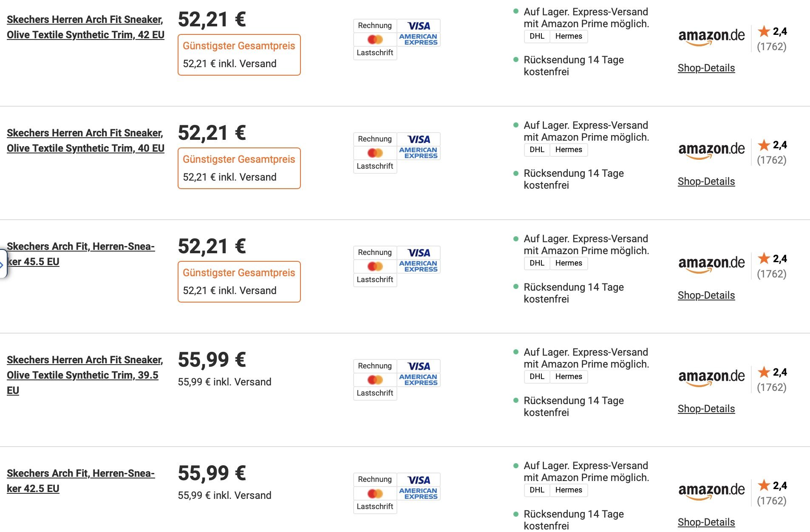
Task: Click the orange rating star in the 45.5 EU offer
Action: pyautogui.click(x=764, y=258)
